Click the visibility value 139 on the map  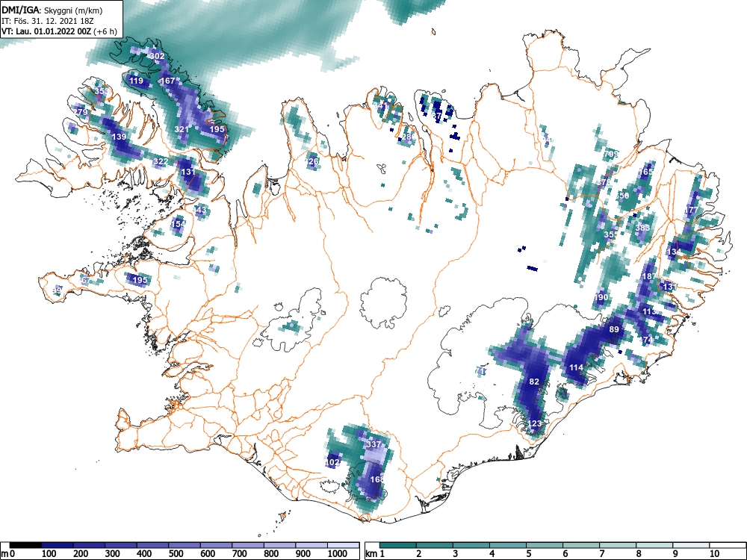pos(119,137)
